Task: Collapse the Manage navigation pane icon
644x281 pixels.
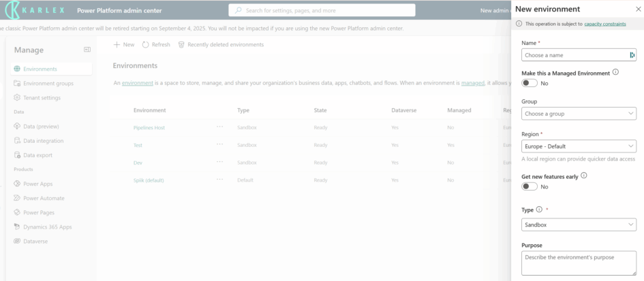Action: (87, 50)
